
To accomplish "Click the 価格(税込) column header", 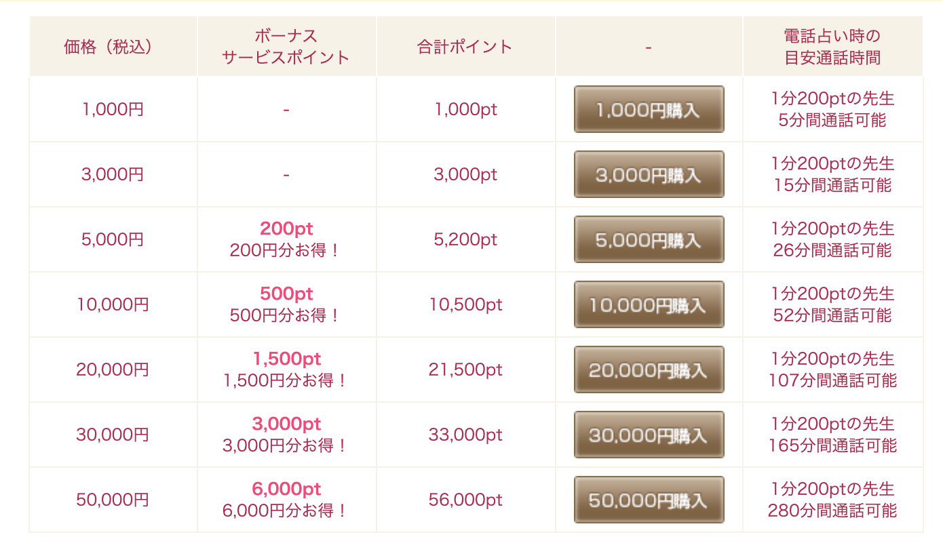I will pyautogui.click(x=113, y=47).
